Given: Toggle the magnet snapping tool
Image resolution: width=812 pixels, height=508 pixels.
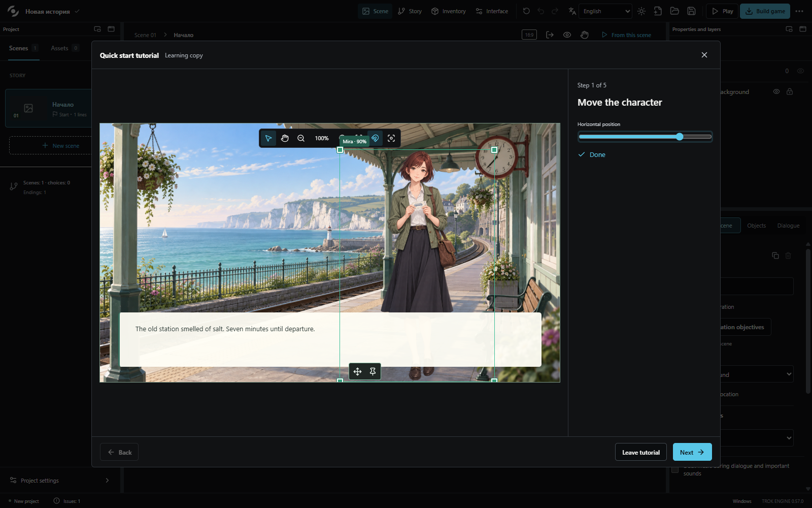Looking at the screenshot, I should [375, 138].
